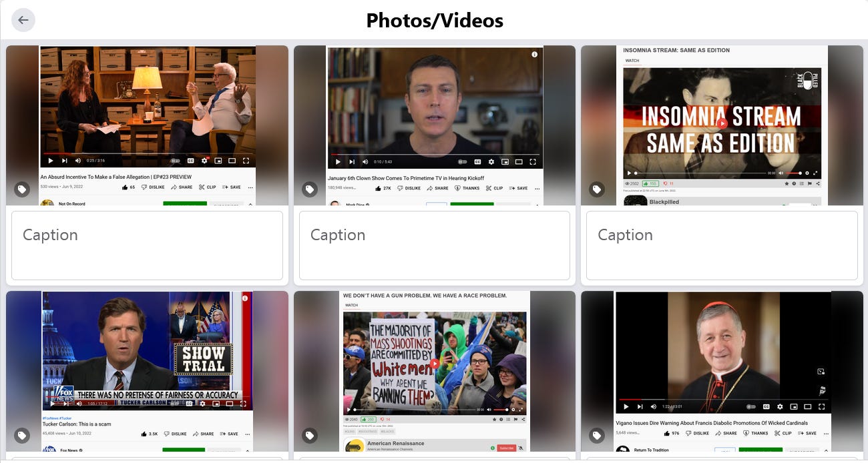The height and width of the screenshot is (463, 868).
Task: Click volume icon in 'January 6th Clown Show' screenshot
Action: [365, 161]
